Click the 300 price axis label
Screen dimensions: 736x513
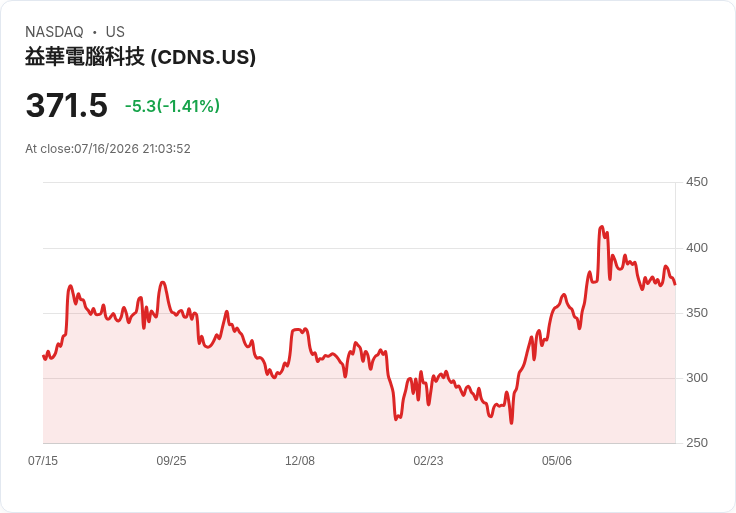(697, 378)
